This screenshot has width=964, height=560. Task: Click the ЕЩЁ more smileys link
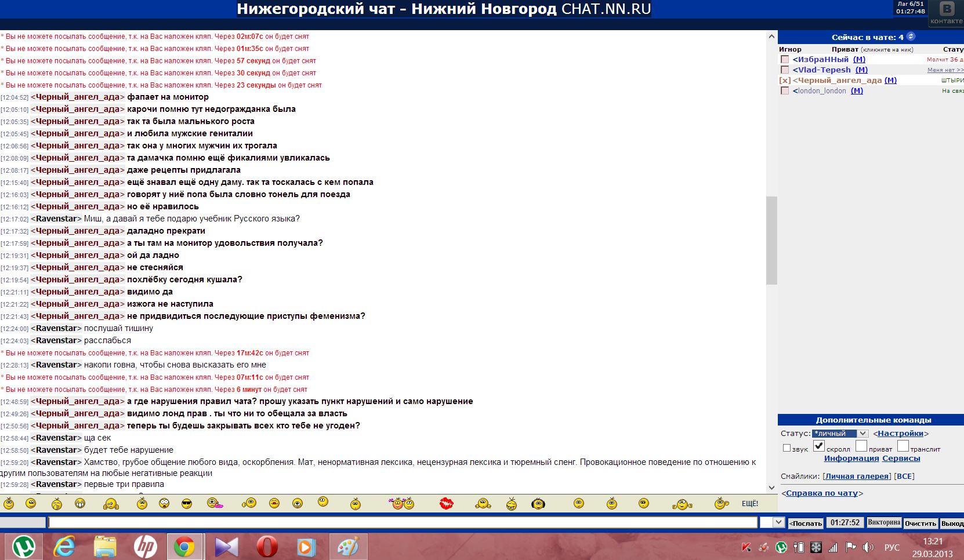pos(750,504)
